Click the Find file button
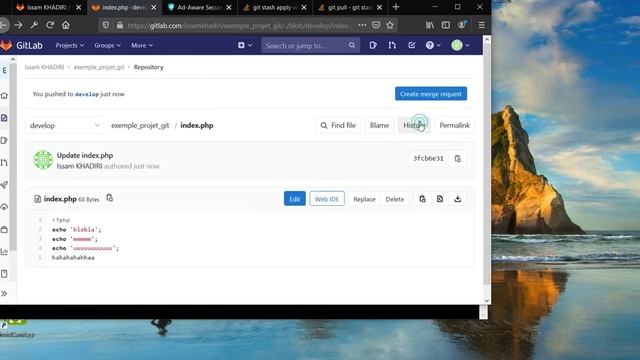Viewport: 640px width, 360px height. [338, 125]
